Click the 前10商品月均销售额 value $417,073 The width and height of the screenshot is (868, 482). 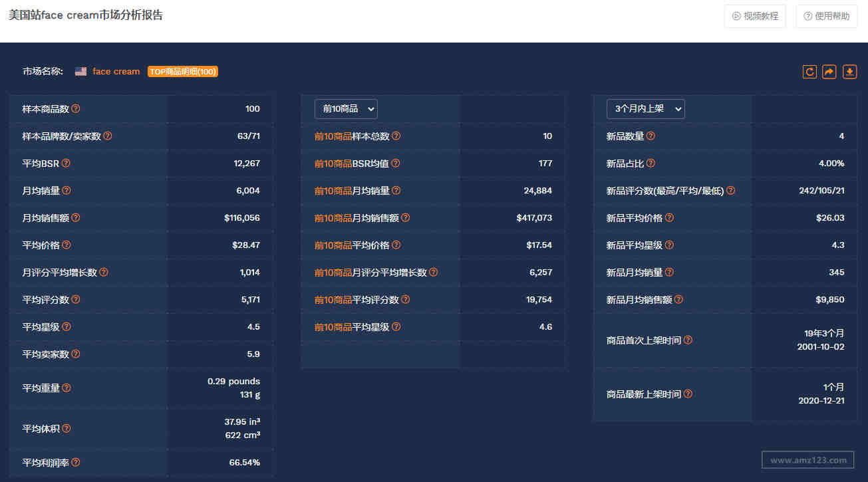534,218
